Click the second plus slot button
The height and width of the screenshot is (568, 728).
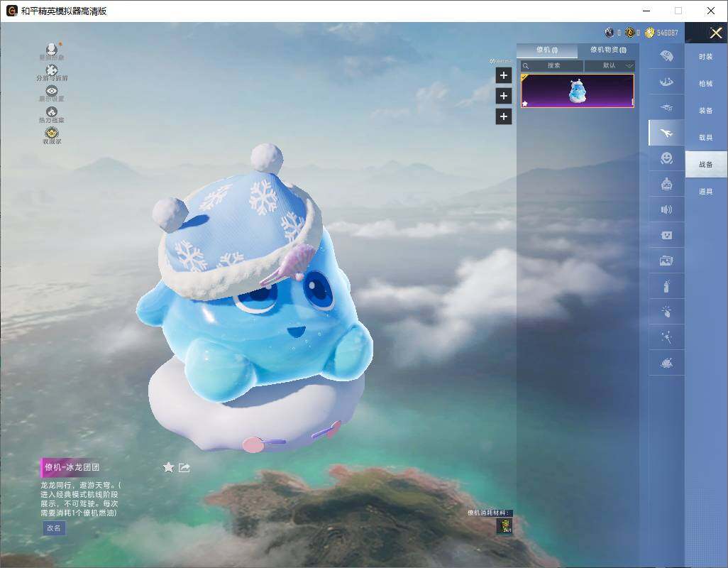pos(504,96)
